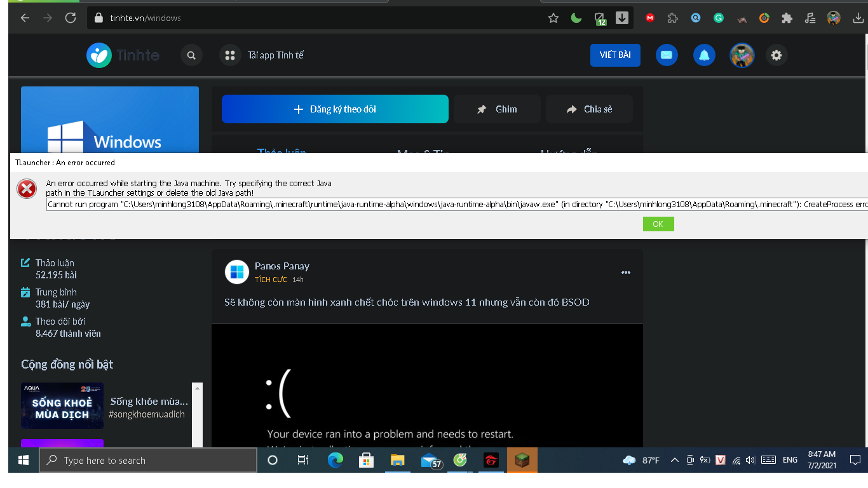
Task: Open the Tải app Tinh tế grid icon
Action: coord(230,55)
